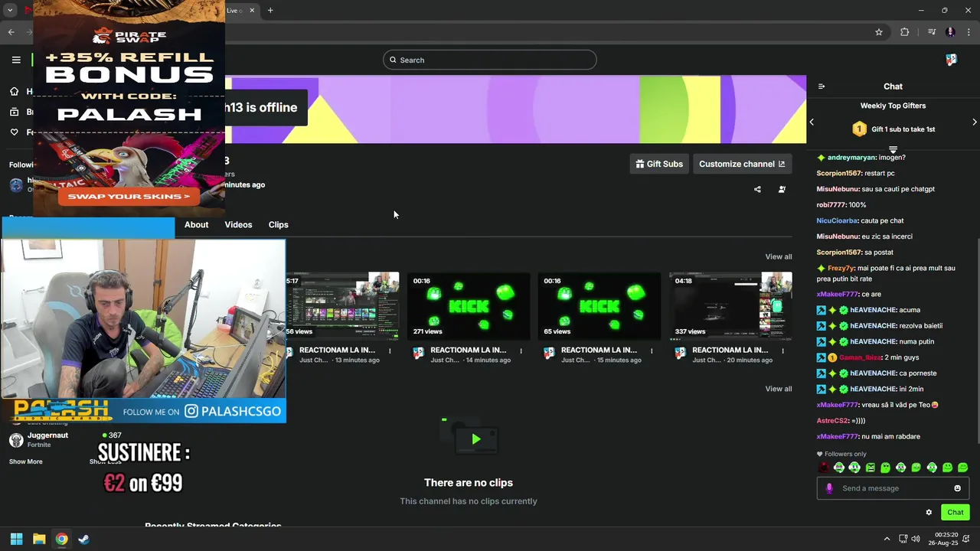Open the 271 views KICK video thumbnail
The width and height of the screenshot is (980, 551).
[x=469, y=306]
